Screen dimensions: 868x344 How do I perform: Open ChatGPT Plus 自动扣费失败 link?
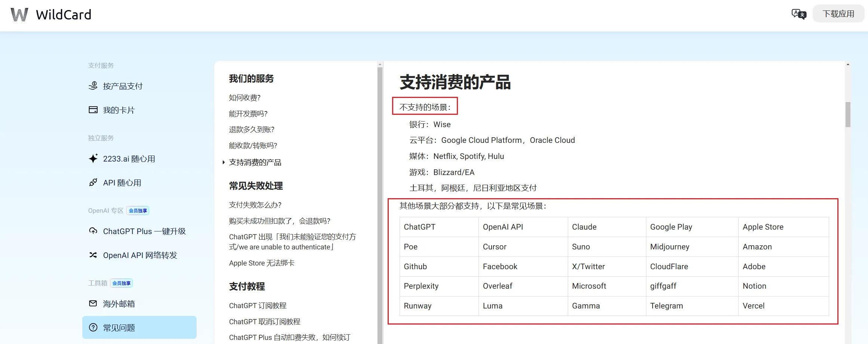click(x=290, y=337)
